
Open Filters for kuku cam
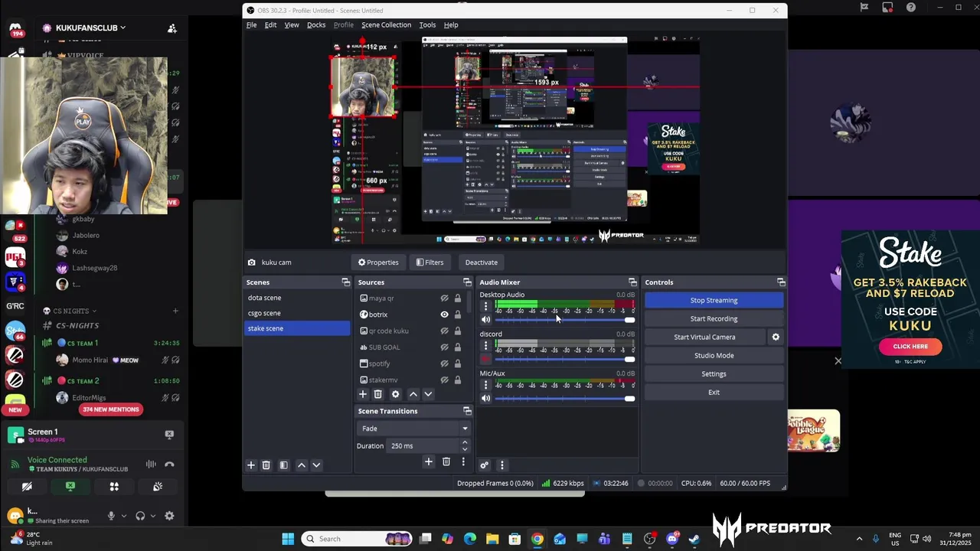point(430,262)
